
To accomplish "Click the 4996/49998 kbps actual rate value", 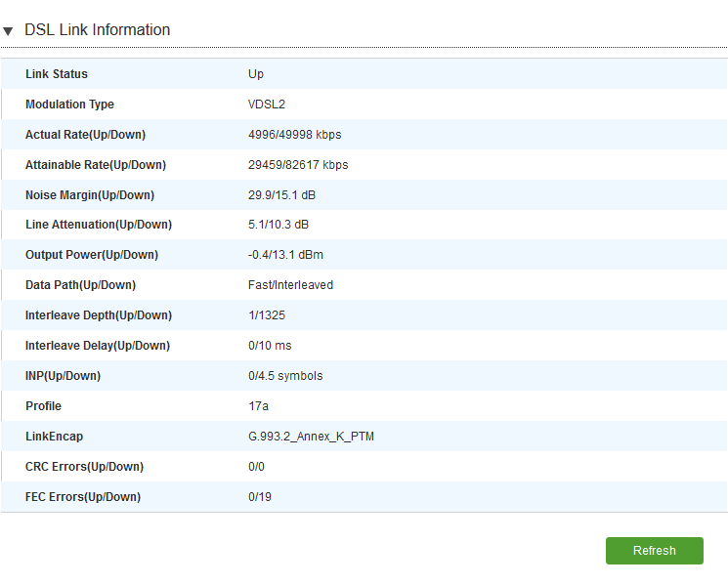I will tap(294, 135).
